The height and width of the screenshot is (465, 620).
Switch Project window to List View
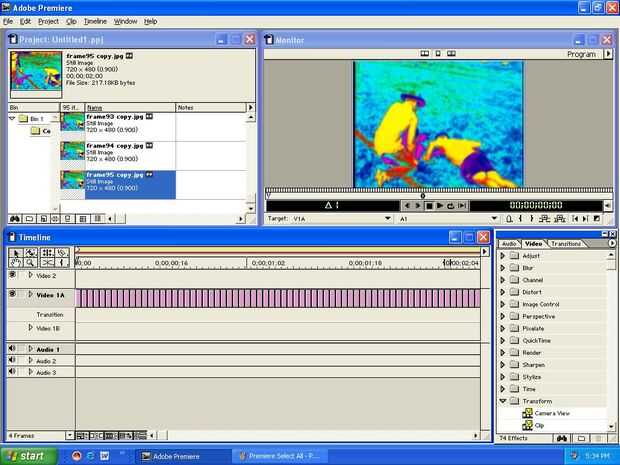97,219
